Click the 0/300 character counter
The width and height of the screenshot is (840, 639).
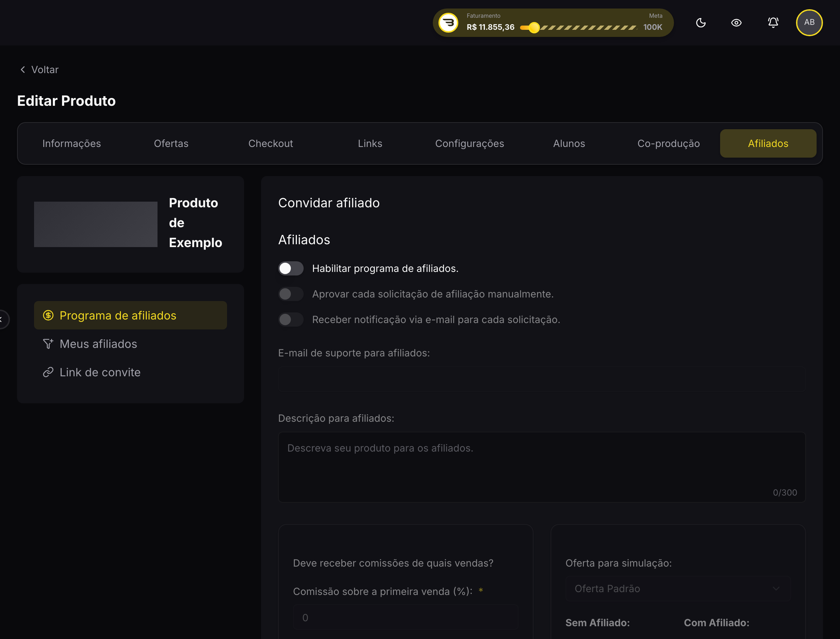(x=785, y=493)
